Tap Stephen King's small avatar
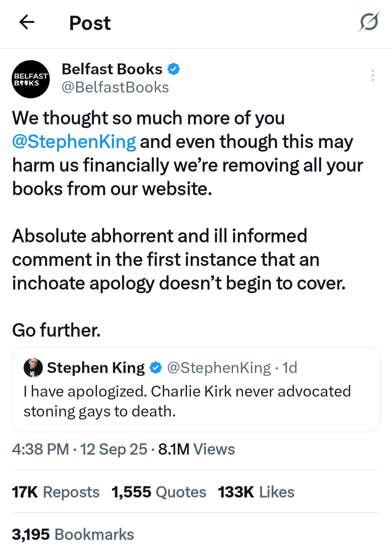392x551 pixels. [33, 368]
